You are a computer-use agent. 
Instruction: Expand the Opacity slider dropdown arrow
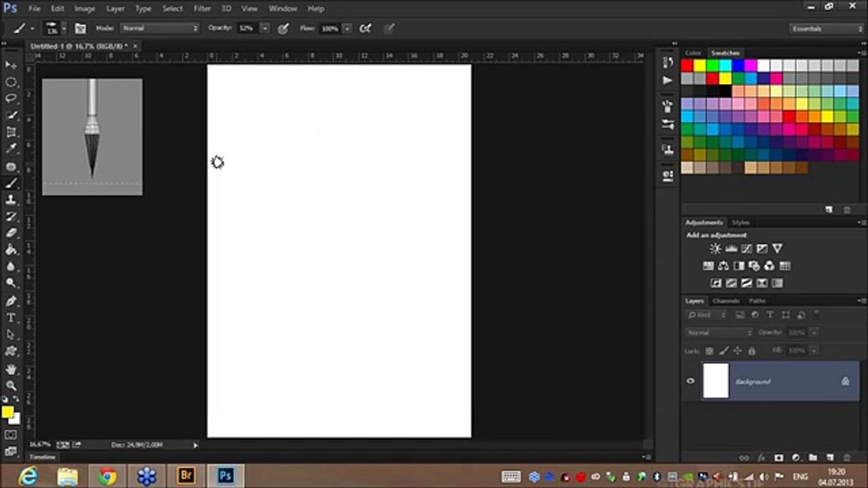coord(264,28)
